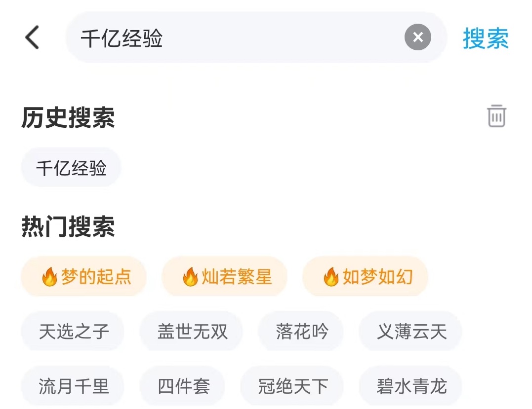Open 流月千里 search suggestion

(x=73, y=386)
